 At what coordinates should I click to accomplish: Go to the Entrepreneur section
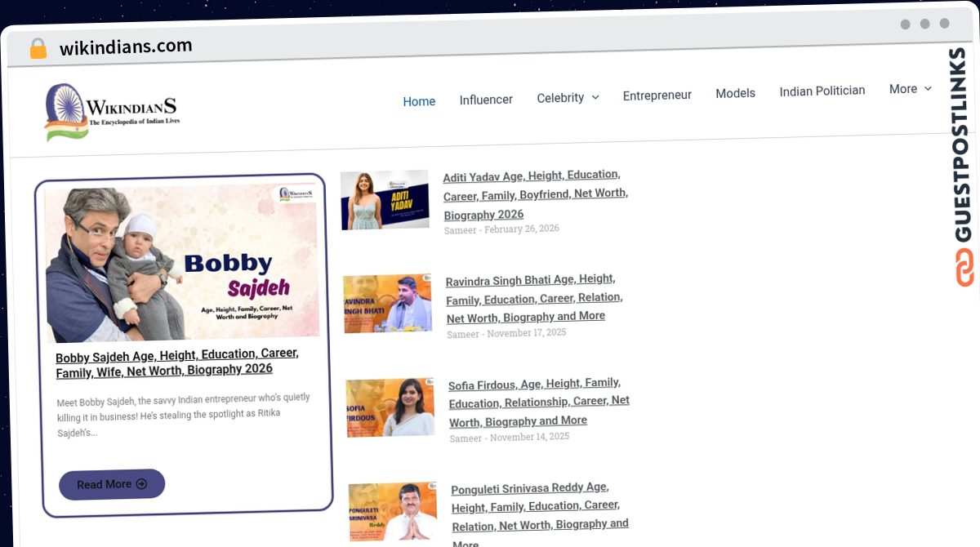click(x=657, y=95)
